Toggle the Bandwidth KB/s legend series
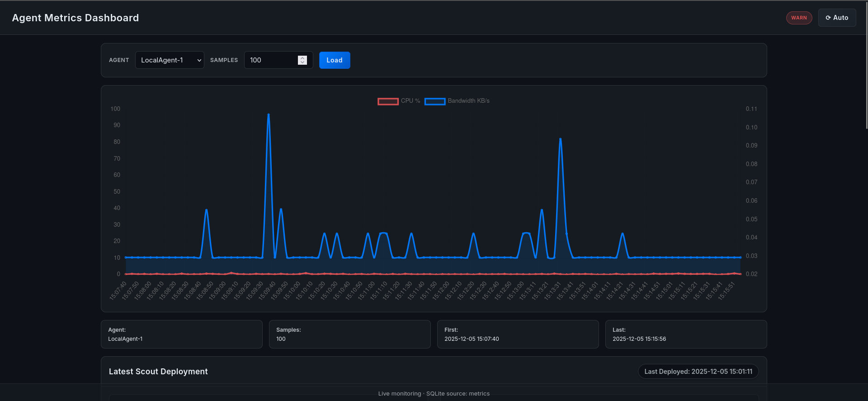 (468, 101)
